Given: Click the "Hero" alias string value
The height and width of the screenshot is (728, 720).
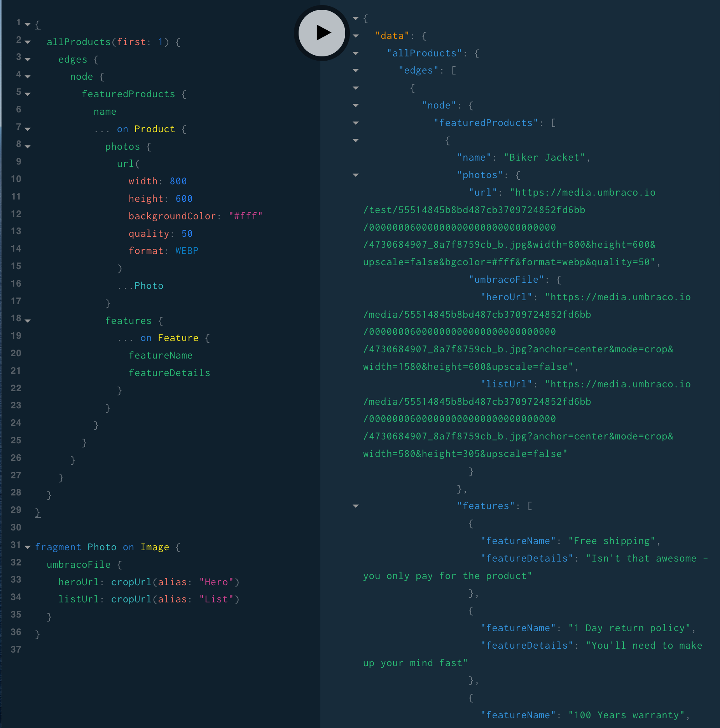Looking at the screenshot, I should point(216,582).
